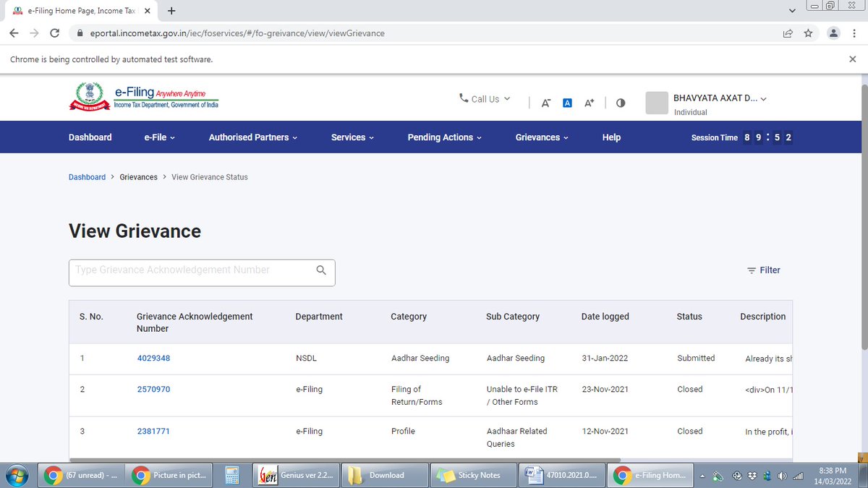Click the Grievances breadcrumb
The height and width of the screenshot is (488, 868).
click(138, 177)
